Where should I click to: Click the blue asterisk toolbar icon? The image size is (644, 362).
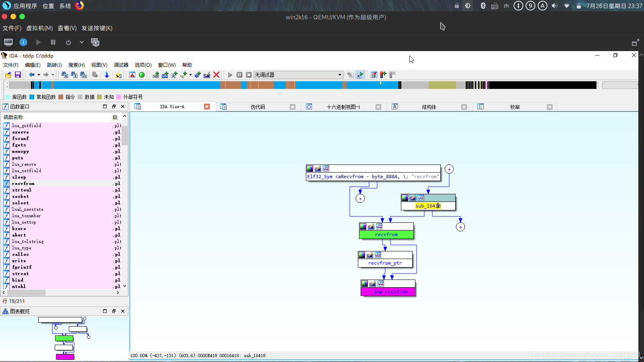pyautogui.click(x=198, y=75)
